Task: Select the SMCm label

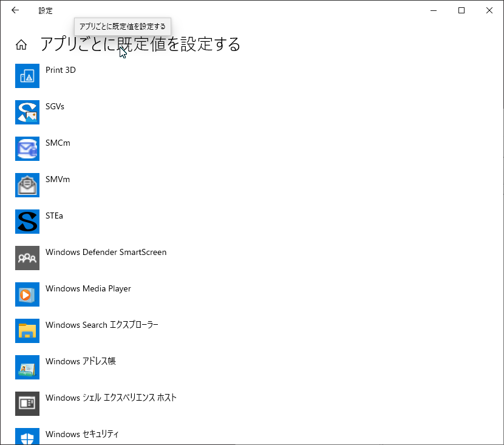Action: (x=58, y=143)
